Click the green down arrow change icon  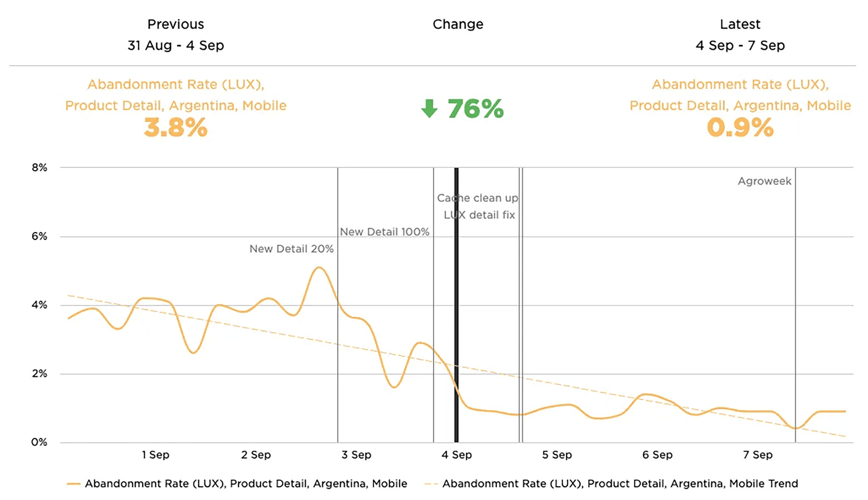click(429, 109)
